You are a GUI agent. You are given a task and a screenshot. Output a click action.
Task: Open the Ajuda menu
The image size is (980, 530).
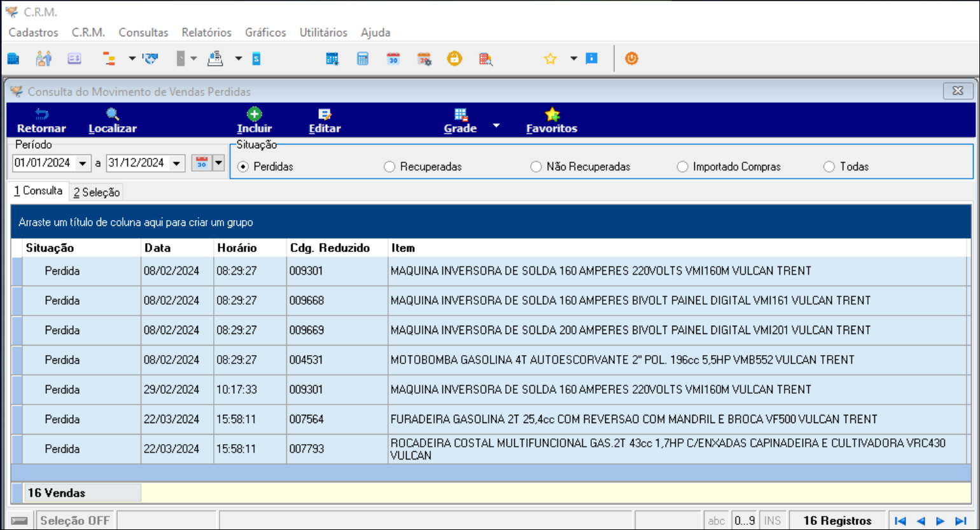pos(375,32)
